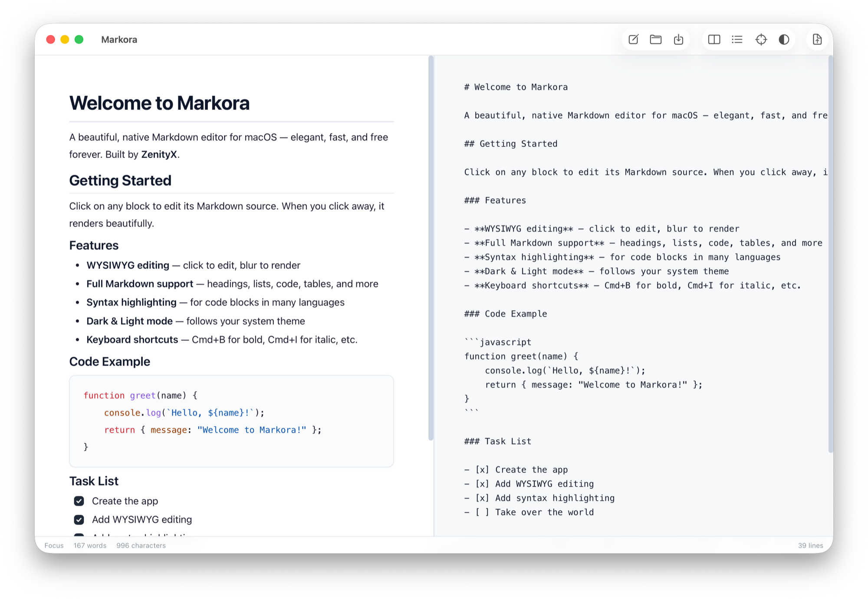Image resolution: width=868 pixels, height=599 pixels.
Task: Click bold 'ZenityX' in intro paragraph
Action: point(159,155)
